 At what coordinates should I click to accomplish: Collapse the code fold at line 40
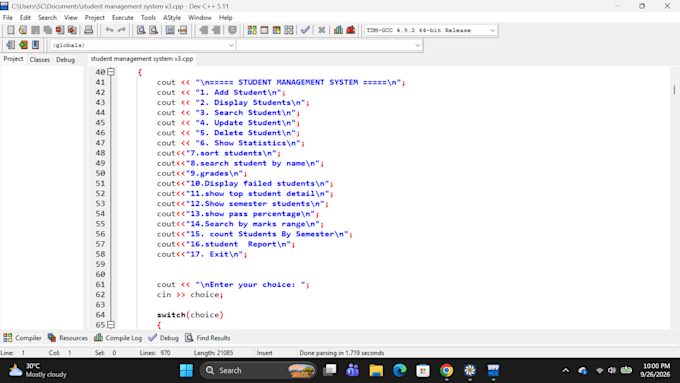[x=111, y=72]
